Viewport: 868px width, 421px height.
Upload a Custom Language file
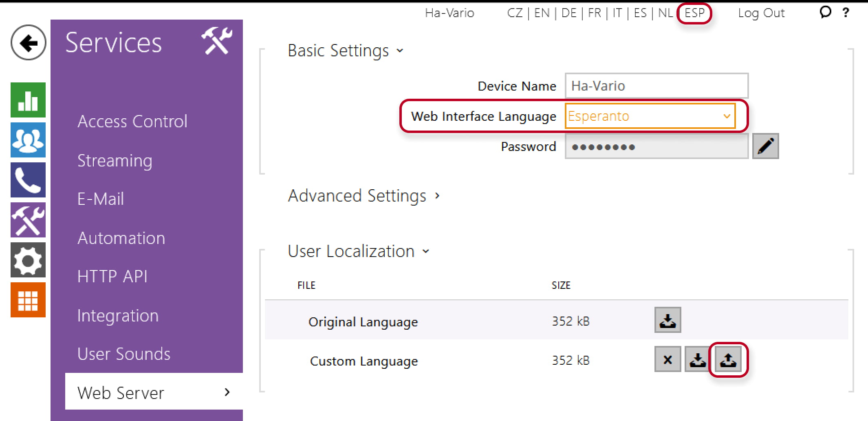728,359
